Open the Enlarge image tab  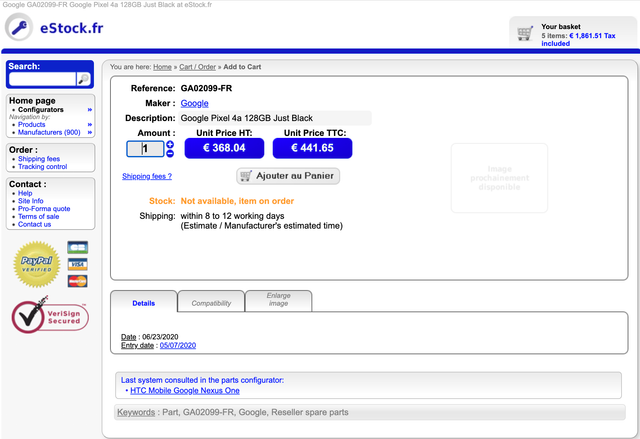point(279,301)
